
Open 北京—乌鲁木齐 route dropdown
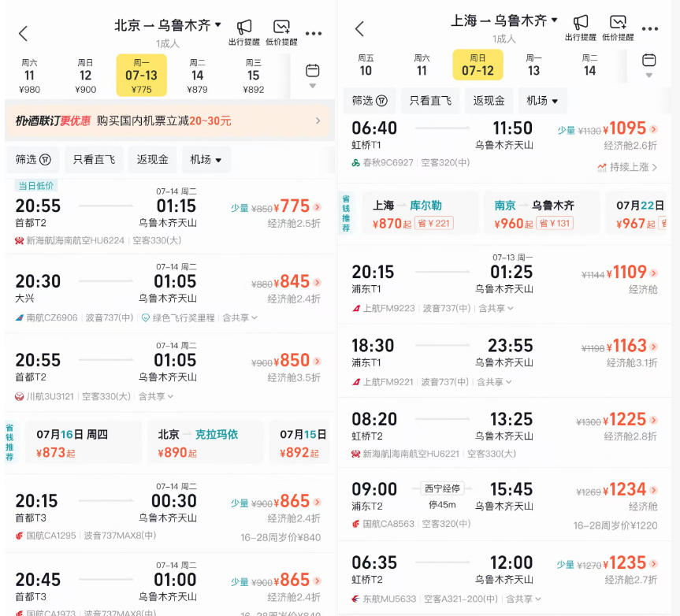pyautogui.click(x=168, y=25)
